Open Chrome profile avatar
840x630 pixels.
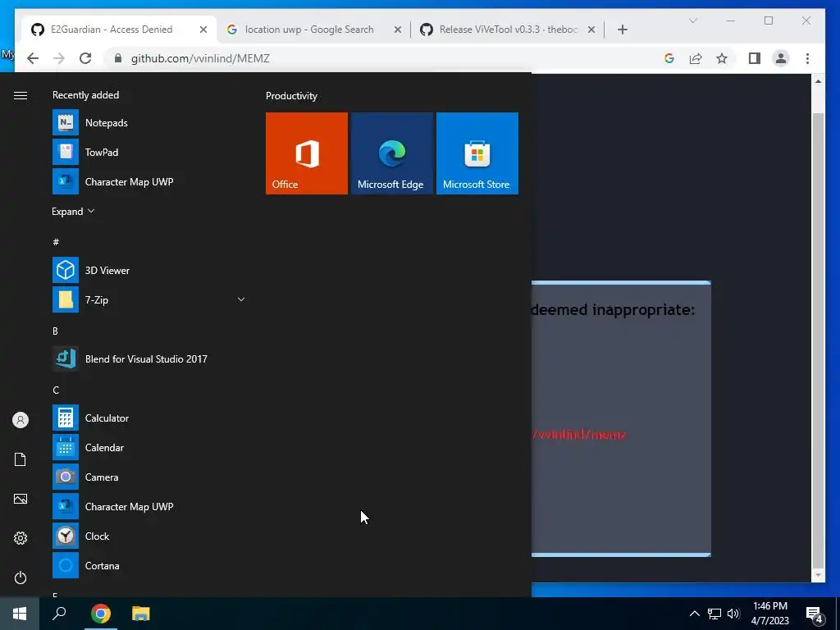(x=781, y=58)
